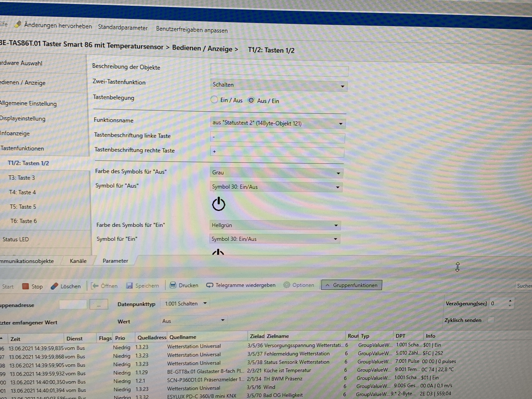Click the Löschen eraser icon
Screen dimensions: 532x399
point(55,286)
